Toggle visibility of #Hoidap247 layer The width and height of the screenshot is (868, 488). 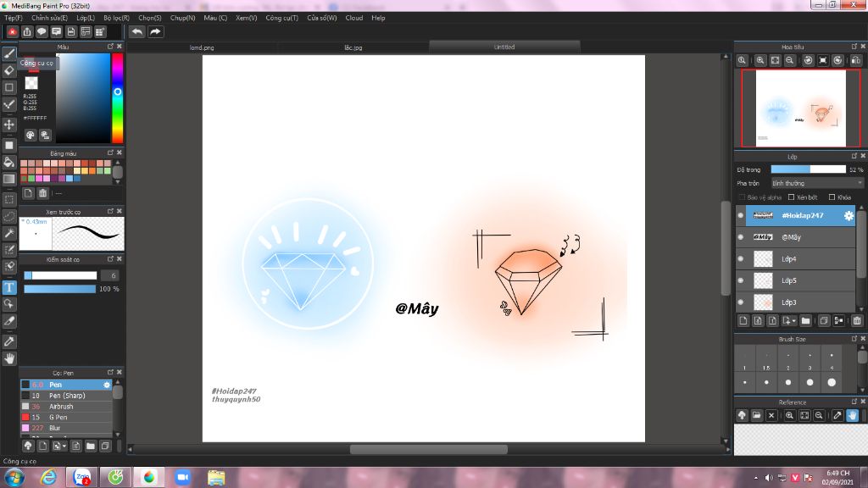[741, 215]
